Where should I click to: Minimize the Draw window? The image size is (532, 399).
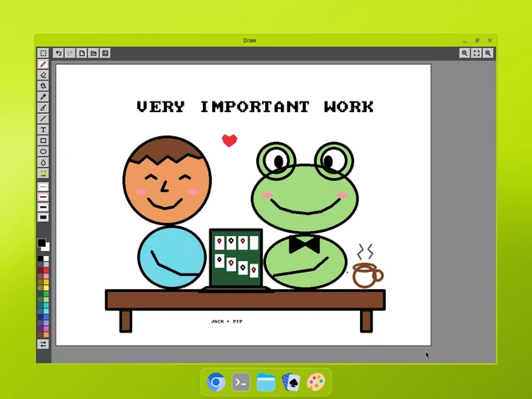[x=465, y=41]
